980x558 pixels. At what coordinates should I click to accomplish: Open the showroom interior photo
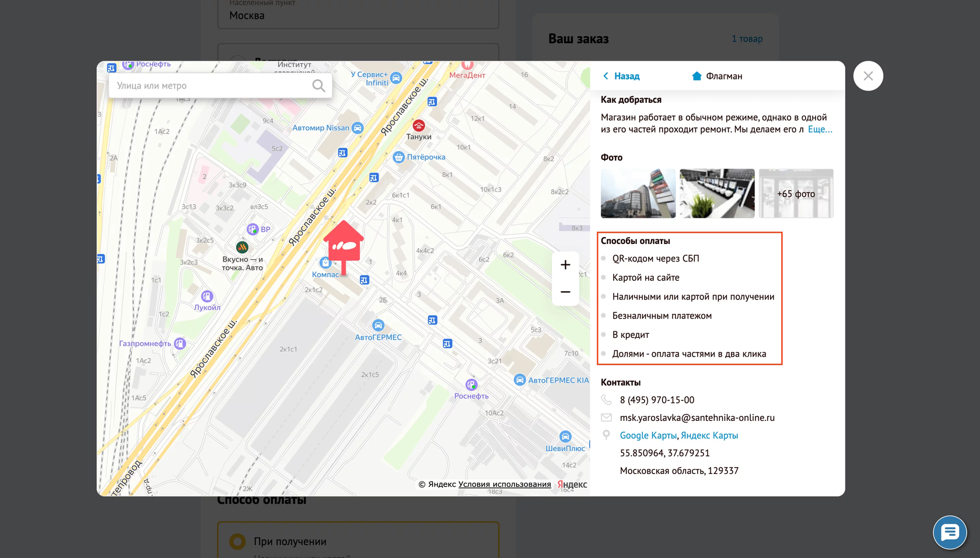tap(717, 194)
